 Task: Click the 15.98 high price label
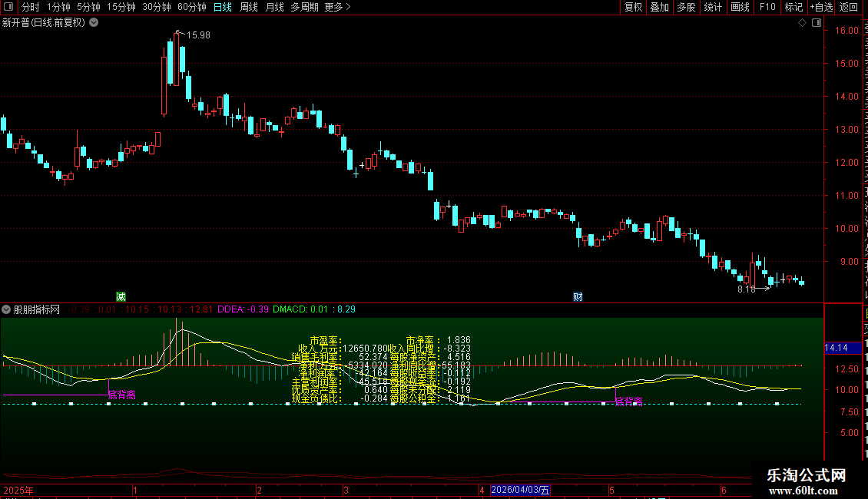(198, 35)
